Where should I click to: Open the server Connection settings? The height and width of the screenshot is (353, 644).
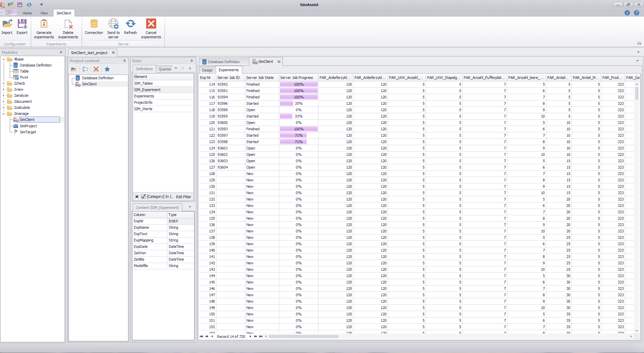[94, 27]
